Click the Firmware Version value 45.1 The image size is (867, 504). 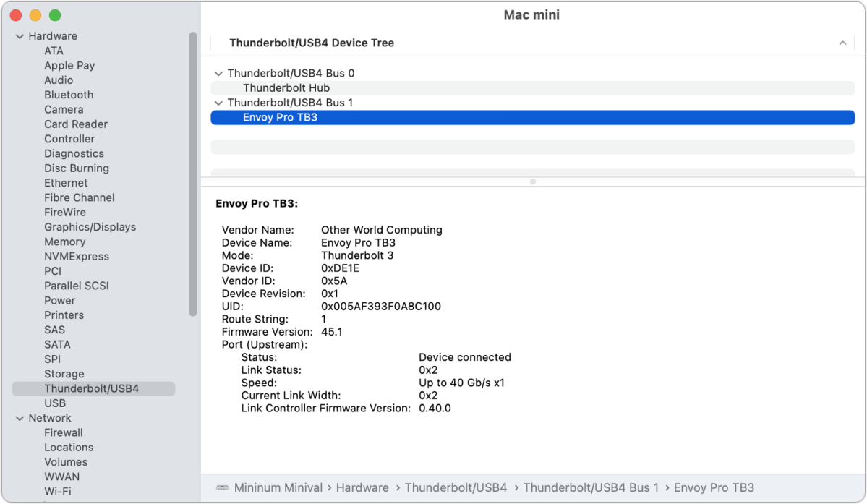(x=331, y=332)
